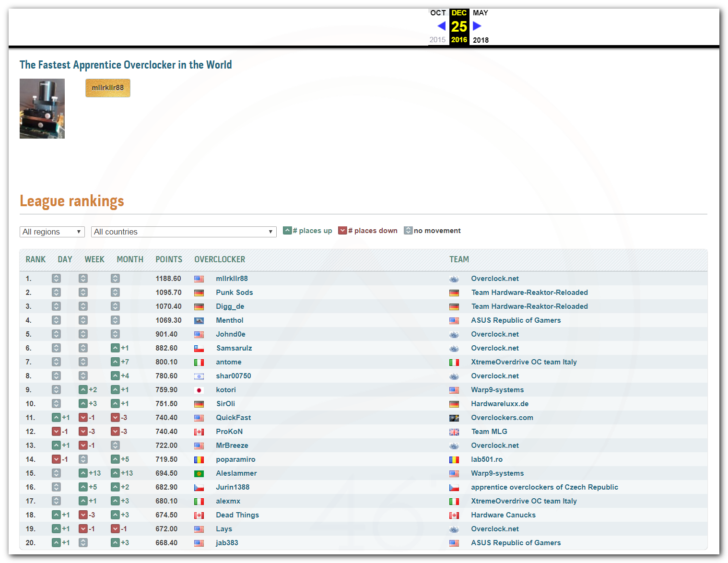The width and height of the screenshot is (728, 563).
Task: Select the 2018 year in the timeline
Action: point(481,40)
